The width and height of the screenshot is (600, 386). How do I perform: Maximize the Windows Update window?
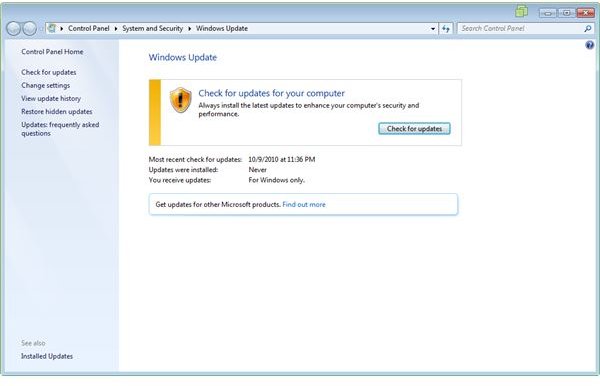coord(566,13)
